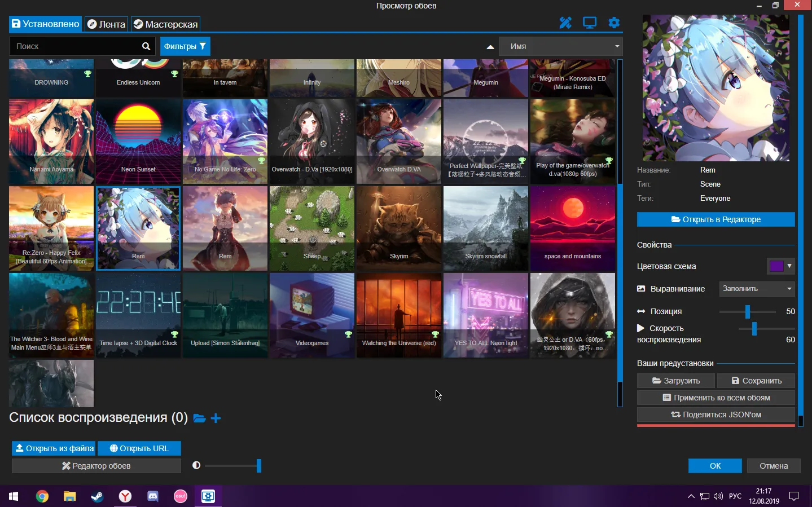Switch to Лента tab

tap(106, 24)
